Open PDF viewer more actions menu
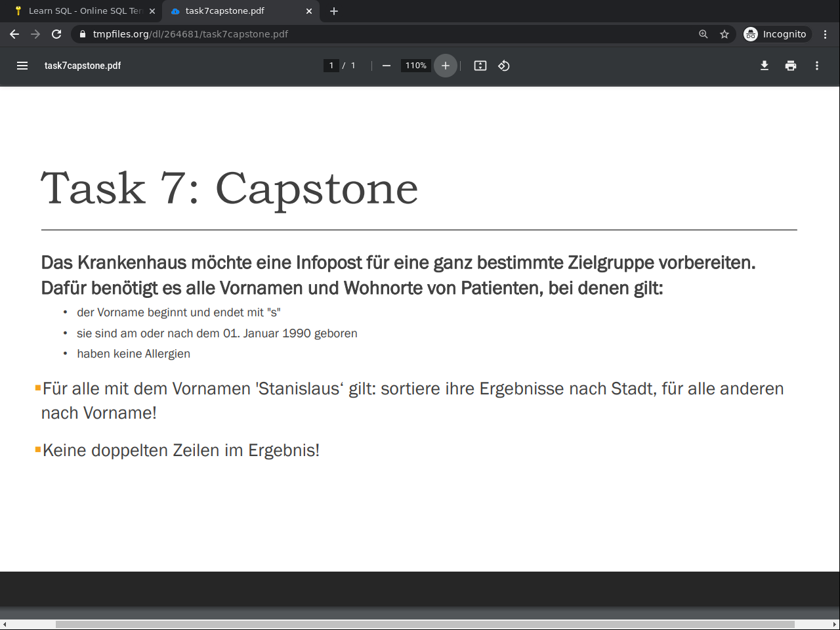This screenshot has width=840, height=630. (817, 66)
